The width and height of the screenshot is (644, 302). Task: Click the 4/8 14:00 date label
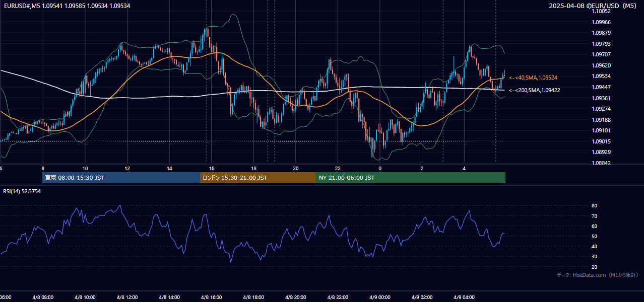click(169, 297)
